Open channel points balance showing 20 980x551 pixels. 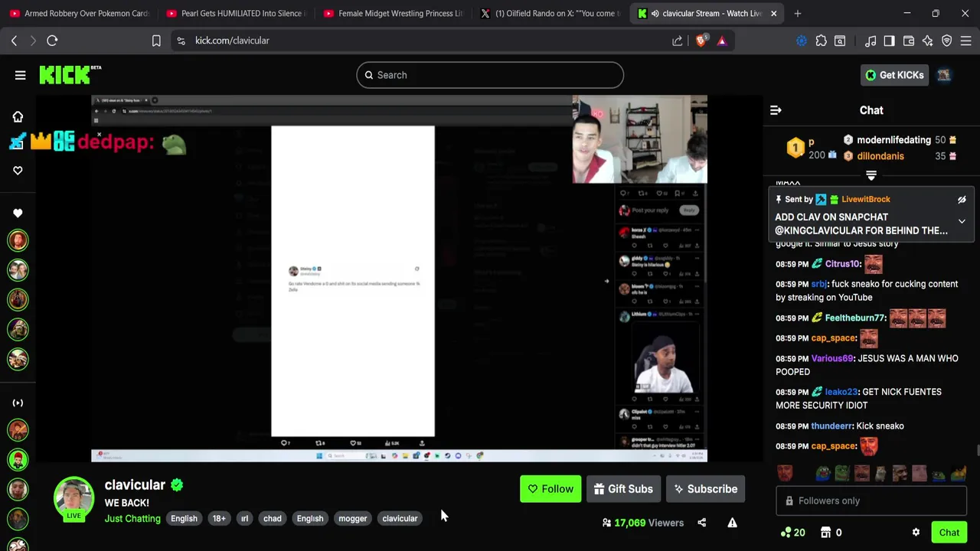tap(792, 533)
